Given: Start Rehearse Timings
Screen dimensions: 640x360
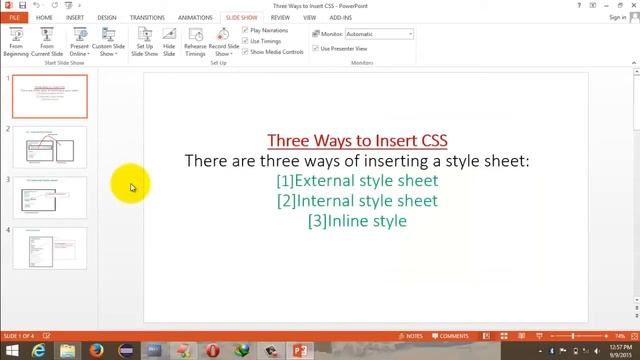Looking at the screenshot, I should [x=195, y=42].
